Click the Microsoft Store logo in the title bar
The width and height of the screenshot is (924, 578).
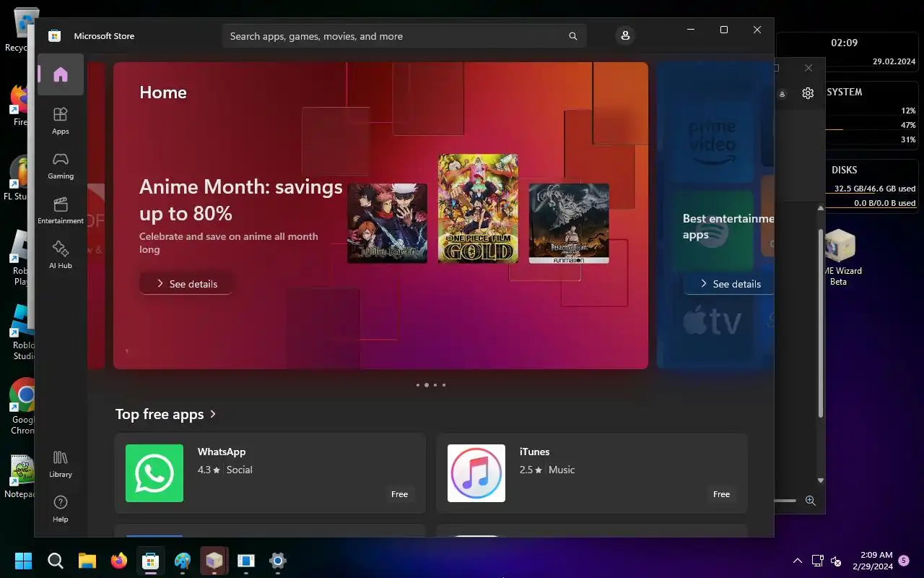(x=54, y=36)
